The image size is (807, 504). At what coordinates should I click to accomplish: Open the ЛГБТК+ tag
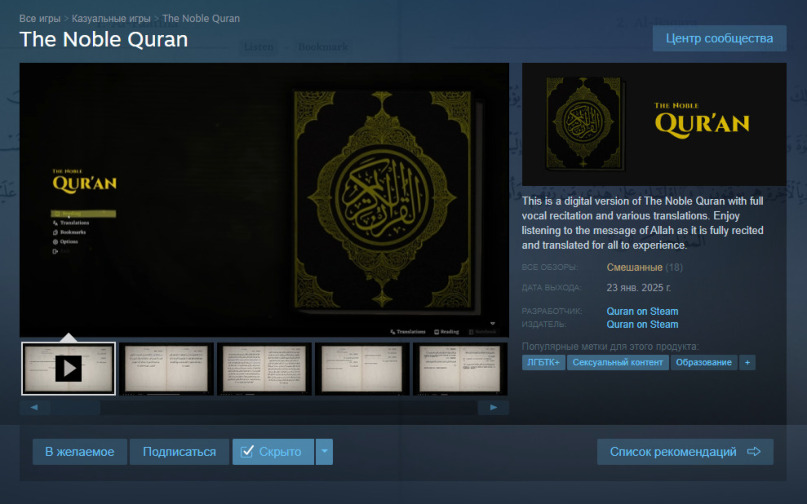(x=543, y=362)
